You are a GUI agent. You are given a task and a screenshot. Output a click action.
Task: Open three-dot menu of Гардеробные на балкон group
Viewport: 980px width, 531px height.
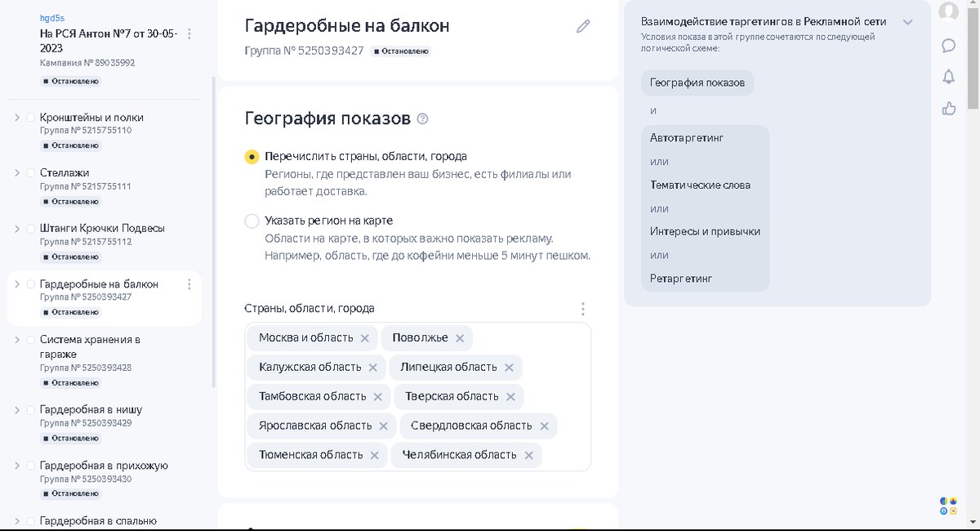tap(189, 284)
